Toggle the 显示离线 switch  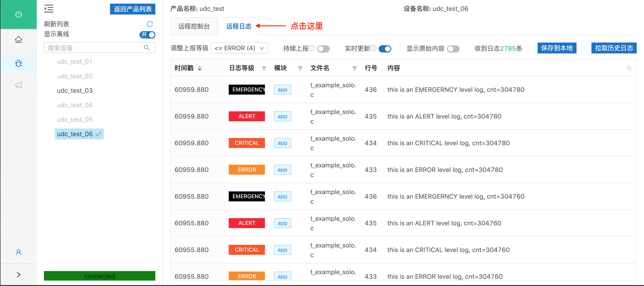(x=147, y=35)
